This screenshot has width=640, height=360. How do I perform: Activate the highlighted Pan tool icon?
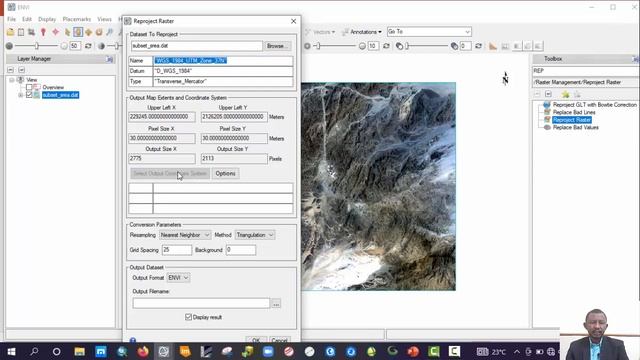point(78,32)
